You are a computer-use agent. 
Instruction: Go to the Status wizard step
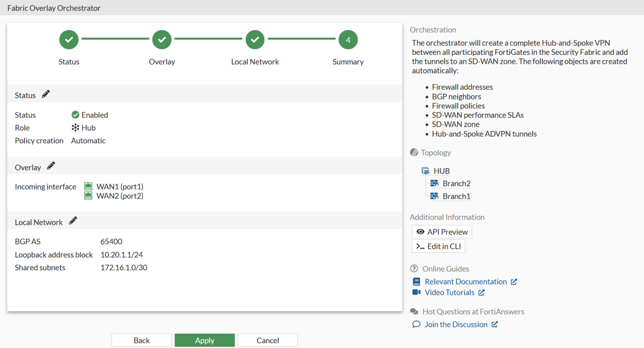(69, 40)
